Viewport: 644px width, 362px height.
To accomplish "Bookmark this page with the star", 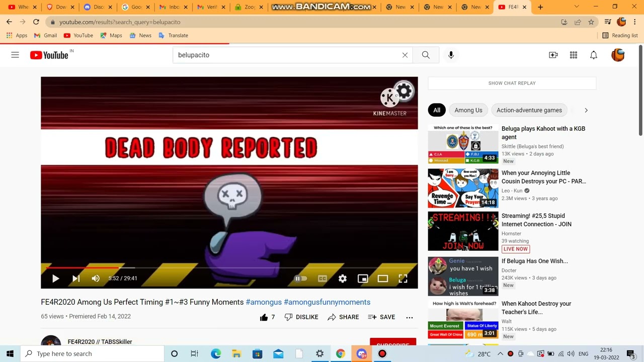I will coord(591,22).
